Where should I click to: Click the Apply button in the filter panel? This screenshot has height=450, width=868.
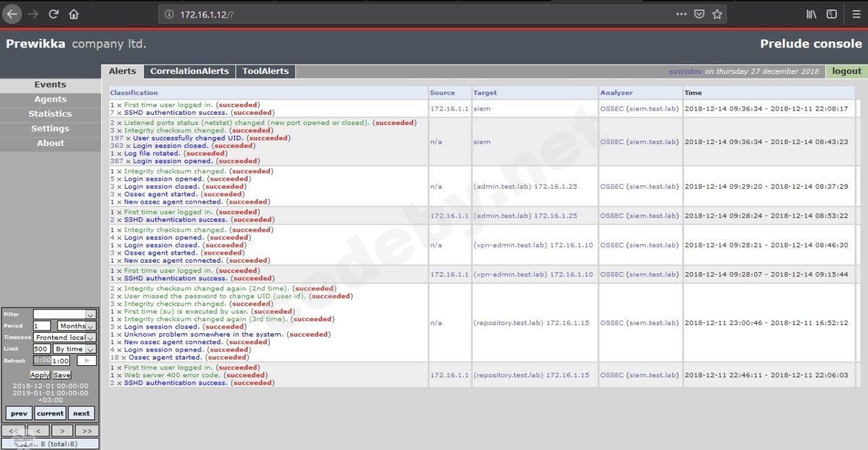39,374
